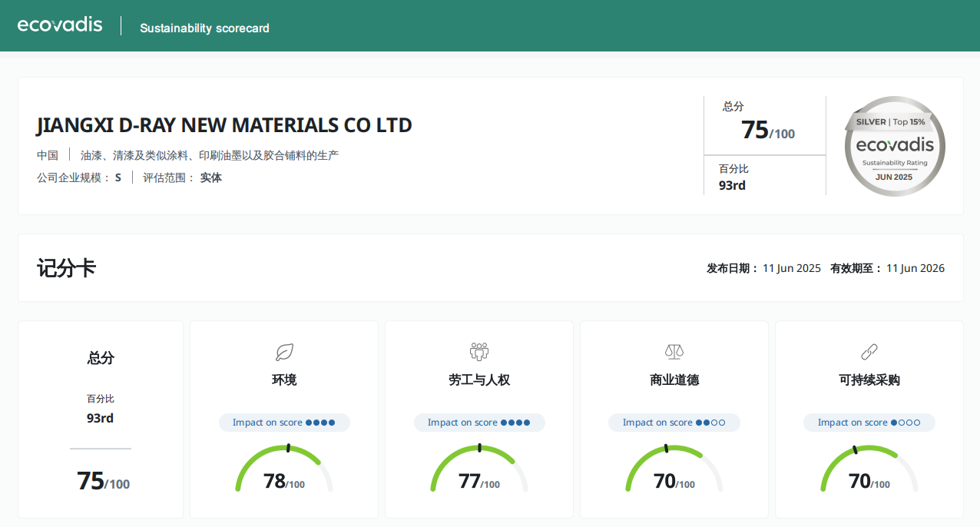This screenshot has height=527, width=980.
Task: Click Impact on score pill under 劳工与人权
Action: coord(479,423)
